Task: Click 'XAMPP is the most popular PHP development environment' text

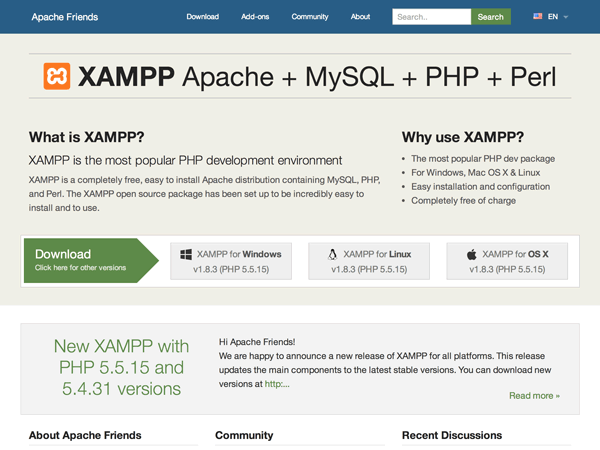Action: tap(185, 160)
